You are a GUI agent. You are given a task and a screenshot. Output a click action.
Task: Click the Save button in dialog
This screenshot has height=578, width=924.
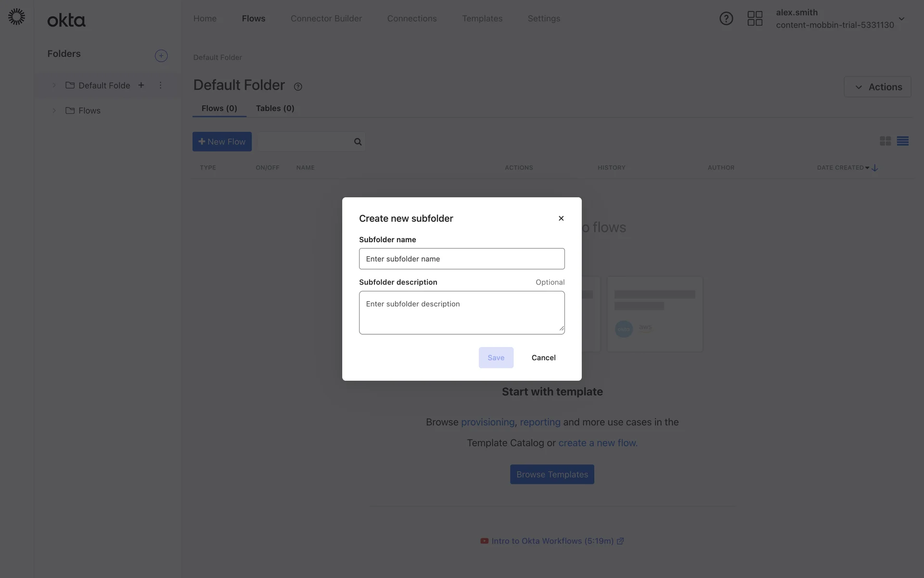[x=496, y=357]
